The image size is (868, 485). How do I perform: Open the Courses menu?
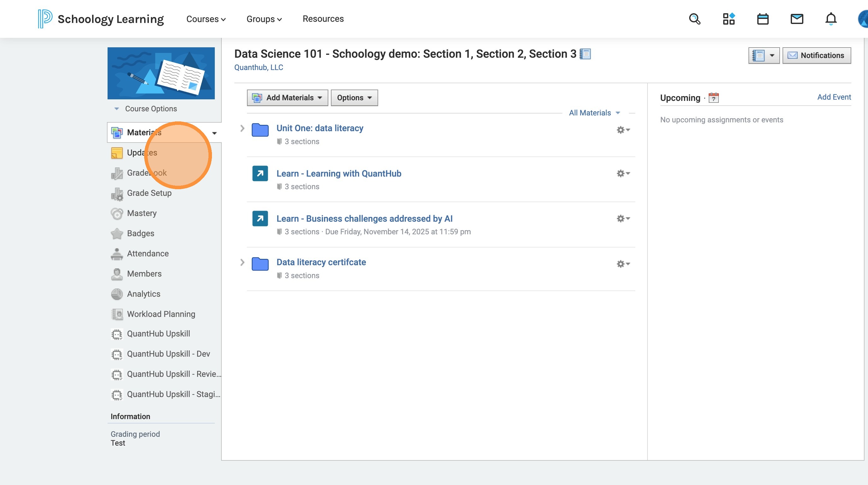pos(206,19)
